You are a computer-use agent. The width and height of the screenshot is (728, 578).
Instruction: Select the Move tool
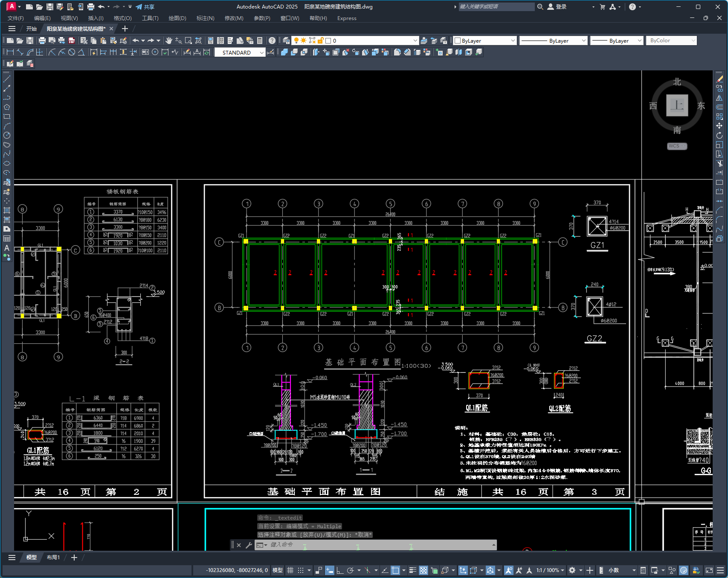[719, 126]
